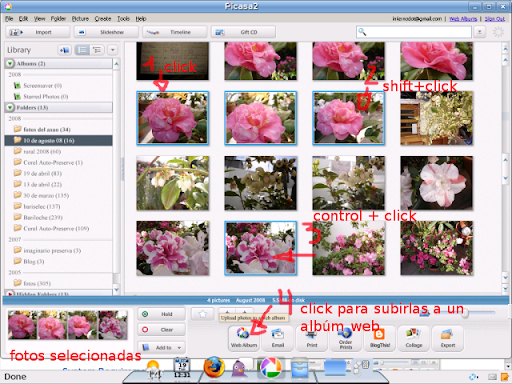Open the Help menu
The width and height of the screenshot is (512, 384).
(141, 19)
